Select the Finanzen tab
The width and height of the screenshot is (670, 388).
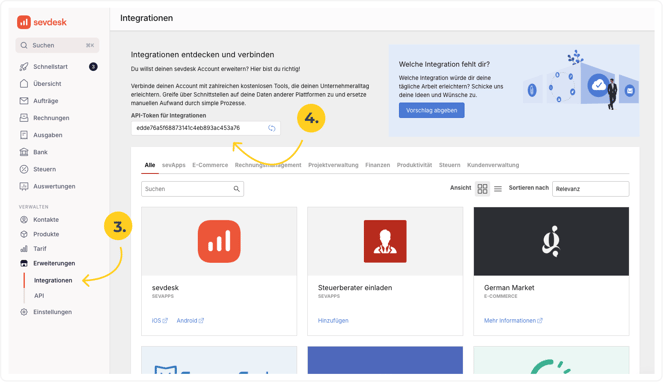tap(377, 165)
